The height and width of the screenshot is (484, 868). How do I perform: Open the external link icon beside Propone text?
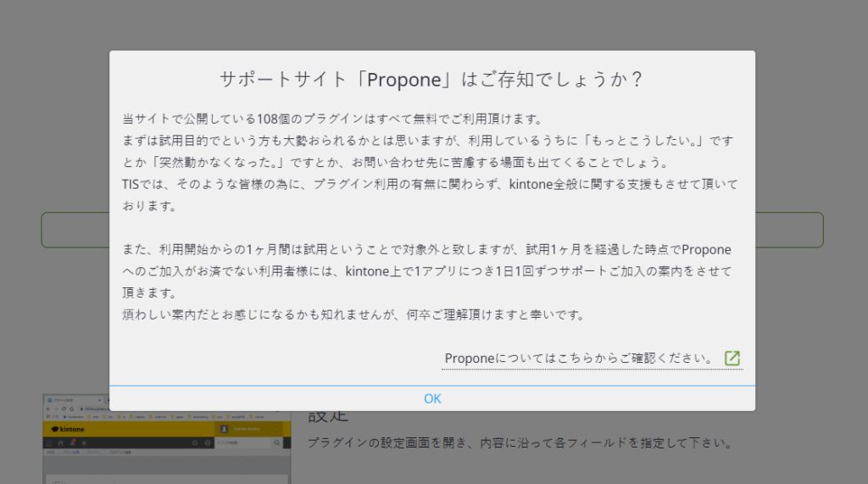pyautogui.click(x=732, y=358)
